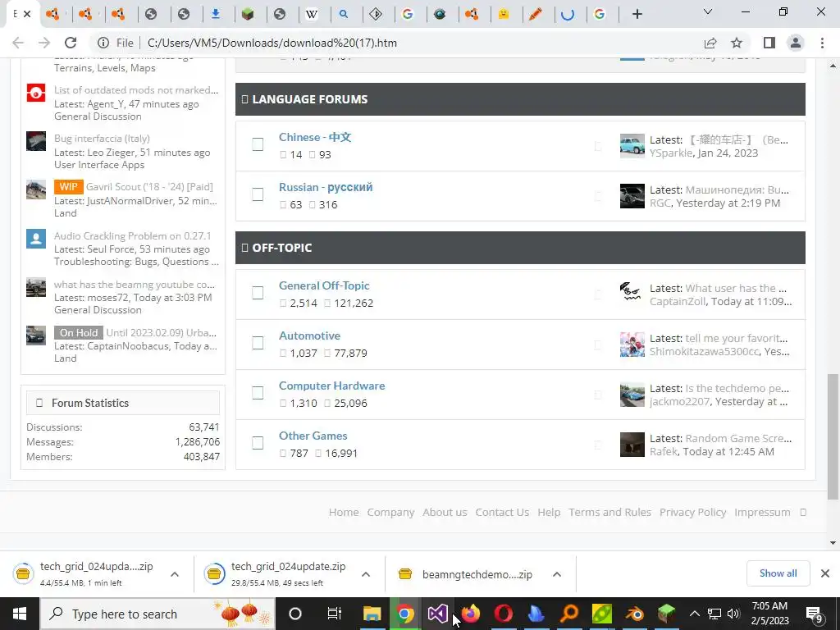Click the Windows taskbar search box
The image size is (840, 630).
tap(158, 614)
